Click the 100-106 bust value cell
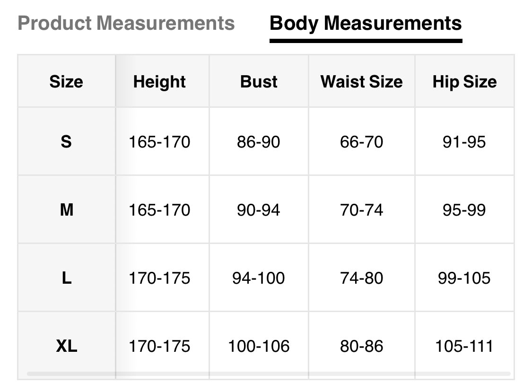Image resolution: width=532 pixels, height=392 pixels. pos(259,346)
